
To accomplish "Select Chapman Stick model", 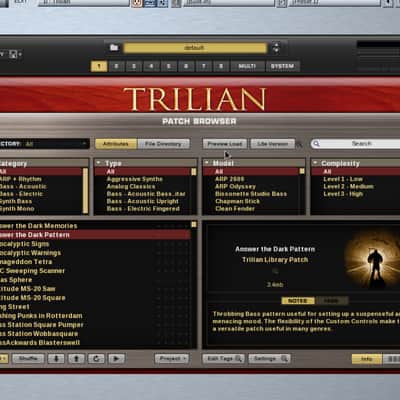I will [238, 201].
